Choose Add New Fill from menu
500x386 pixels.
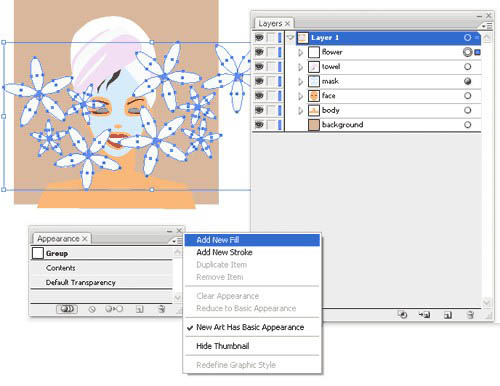[252, 240]
